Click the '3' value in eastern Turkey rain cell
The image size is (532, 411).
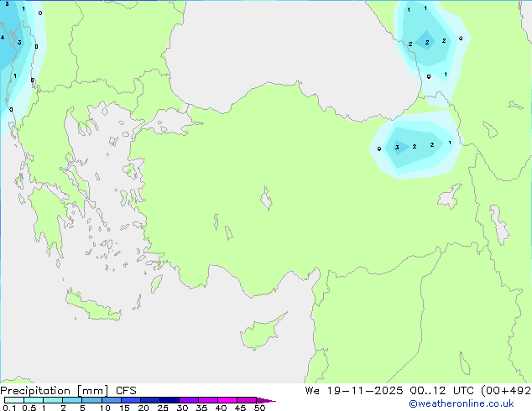pos(397,147)
